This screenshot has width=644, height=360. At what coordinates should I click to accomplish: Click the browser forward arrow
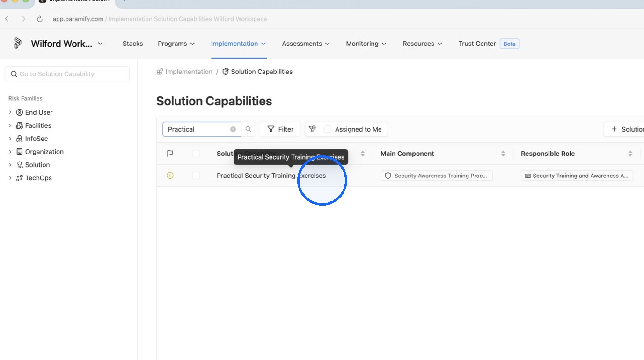[23, 19]
